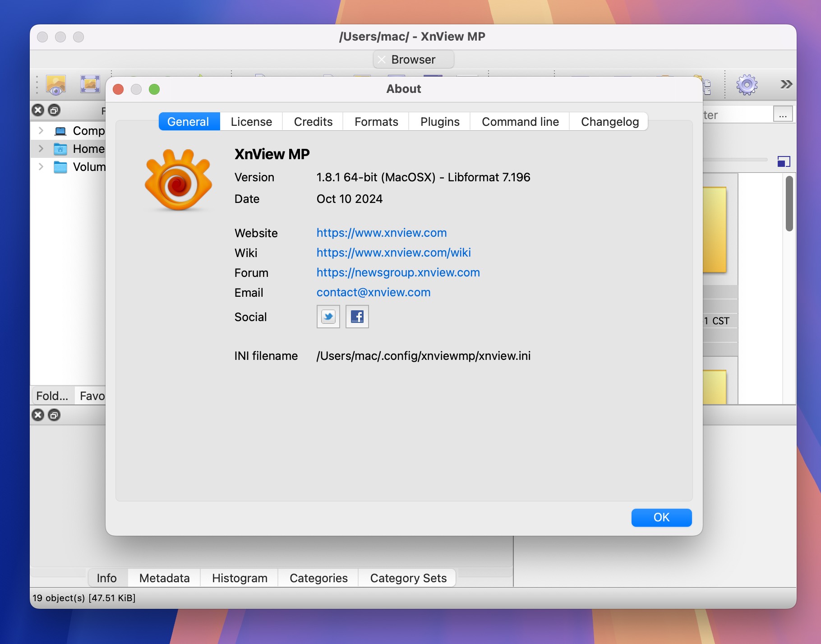Screen dimensions: 821x644
Task: Click the contact@xnview.com email link
Action: (374, 292)
